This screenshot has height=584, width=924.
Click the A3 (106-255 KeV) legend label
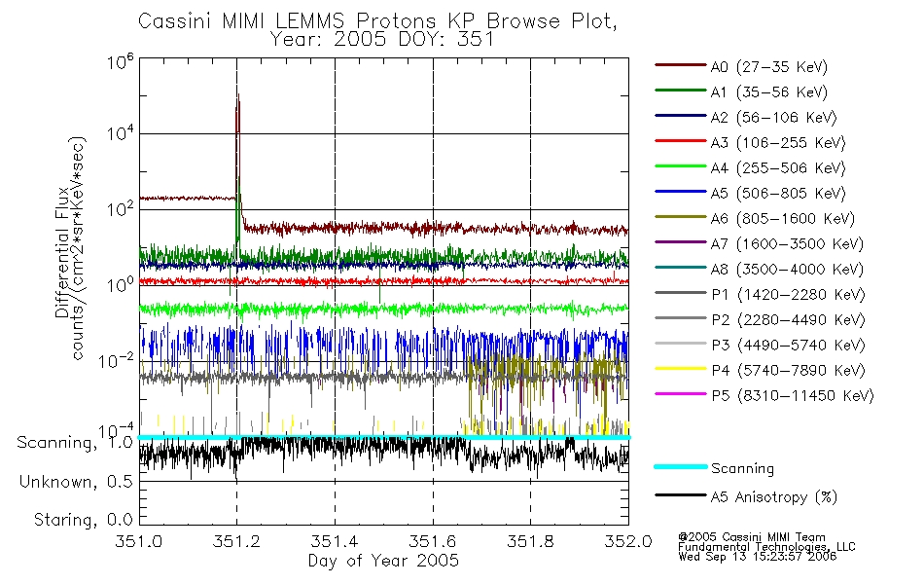point(778,143)
